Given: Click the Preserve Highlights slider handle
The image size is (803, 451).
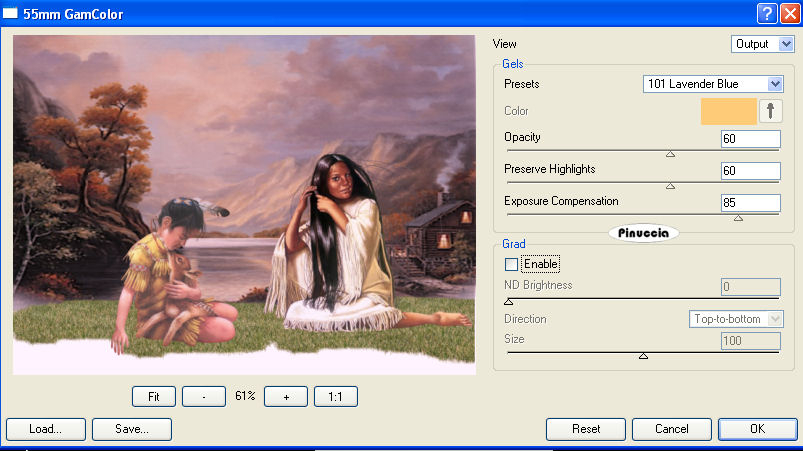Looking at the screenshot, I should (670, 186).
